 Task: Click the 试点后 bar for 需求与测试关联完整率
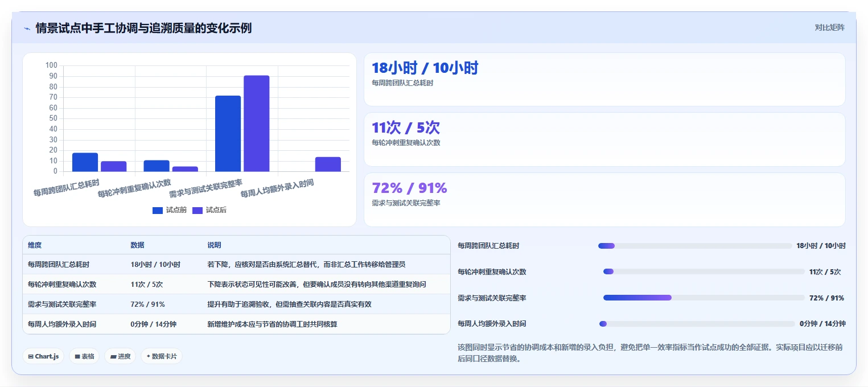pos(257,123)
